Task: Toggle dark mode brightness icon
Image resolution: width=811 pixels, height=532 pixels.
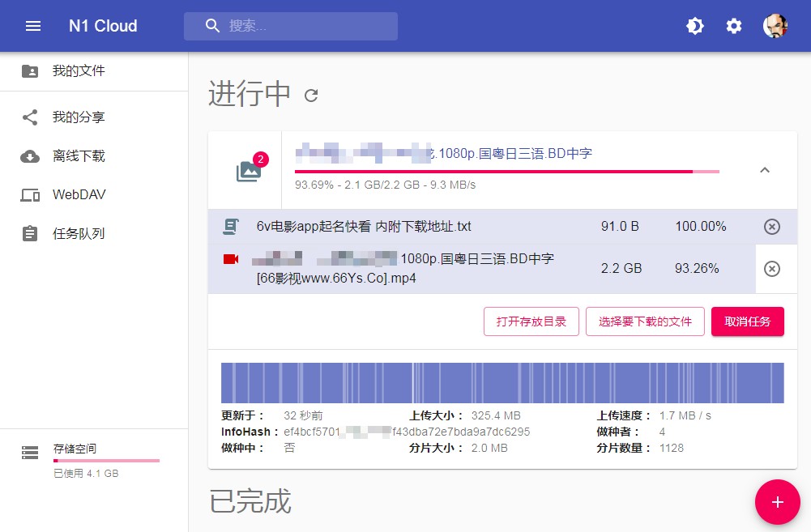Action: coord(694,26)
